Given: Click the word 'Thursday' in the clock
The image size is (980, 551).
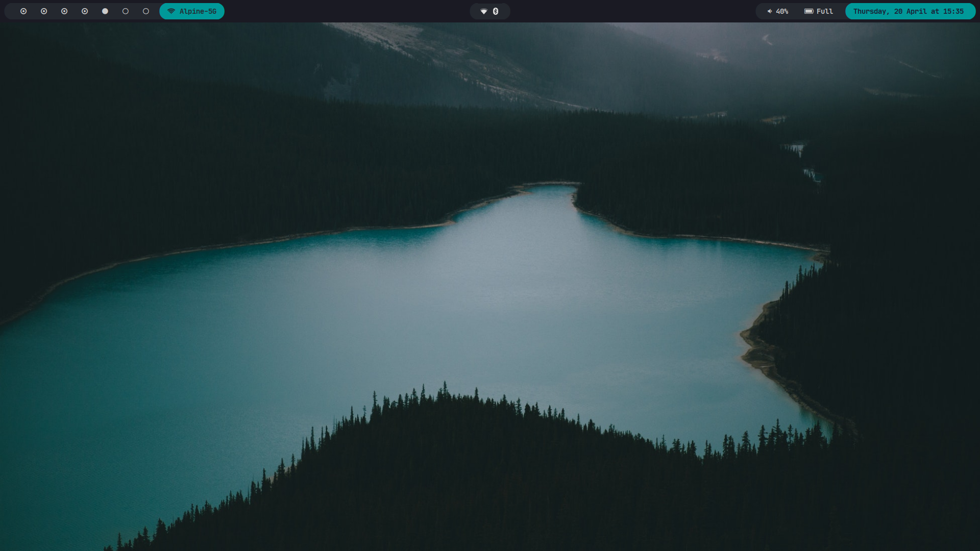Looking at the screenshot, I should point(871,11).
